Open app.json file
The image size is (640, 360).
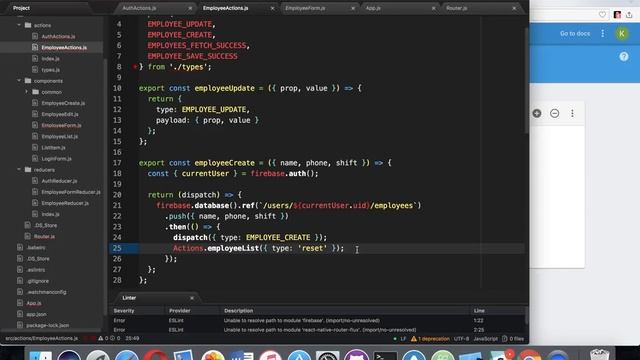[x=36, y=314]
